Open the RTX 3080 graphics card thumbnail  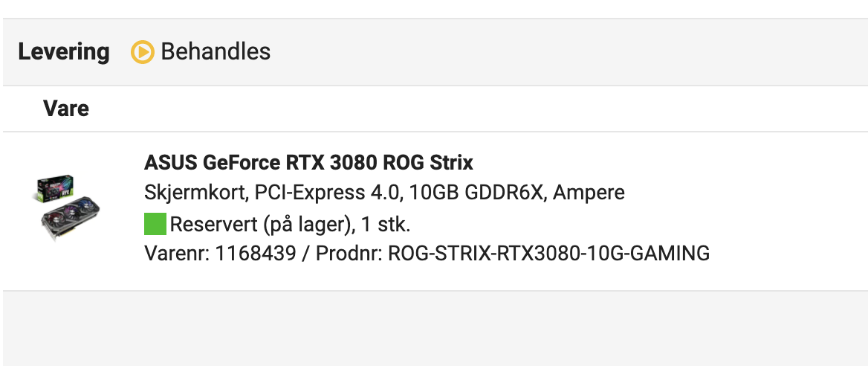click(66, 208)
